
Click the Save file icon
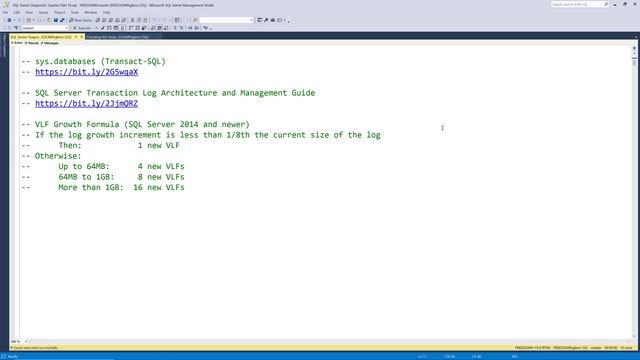56,20
